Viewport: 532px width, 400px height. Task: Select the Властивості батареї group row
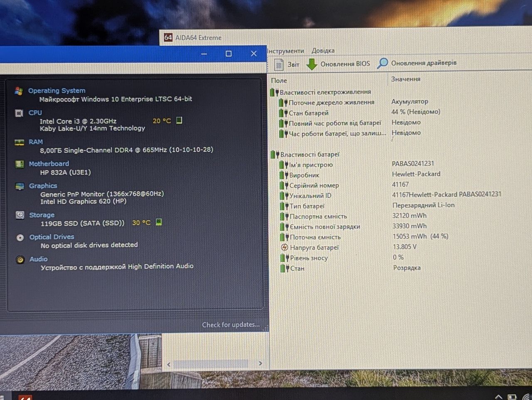(310, 155)
